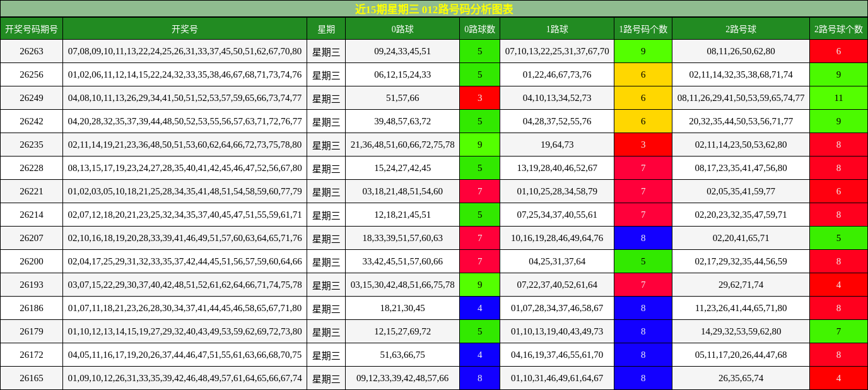Viewport: 868px width, 390px height.
Task: Click green 1路号码个数 cell 5 in row 26200
Action: point(643,261)
